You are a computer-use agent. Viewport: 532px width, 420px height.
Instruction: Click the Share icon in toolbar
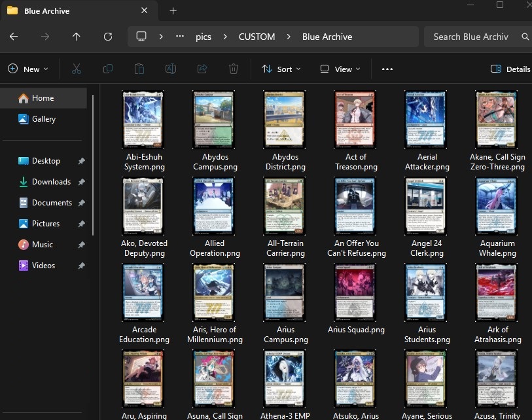pyautogui.click(x=202, y=69)
